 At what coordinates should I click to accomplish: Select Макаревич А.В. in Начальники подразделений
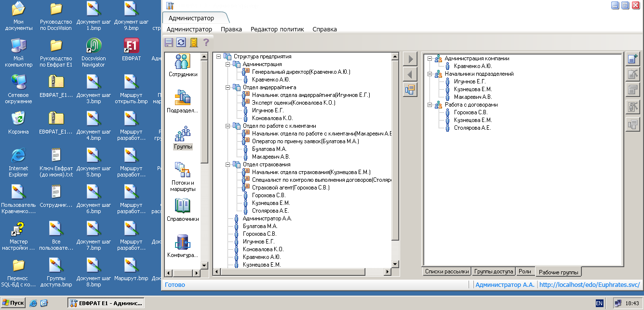tap(473, 97)
